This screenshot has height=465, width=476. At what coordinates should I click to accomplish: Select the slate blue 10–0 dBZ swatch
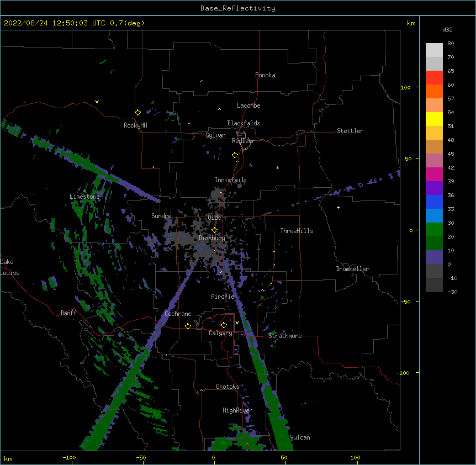(x=434, y=257)
